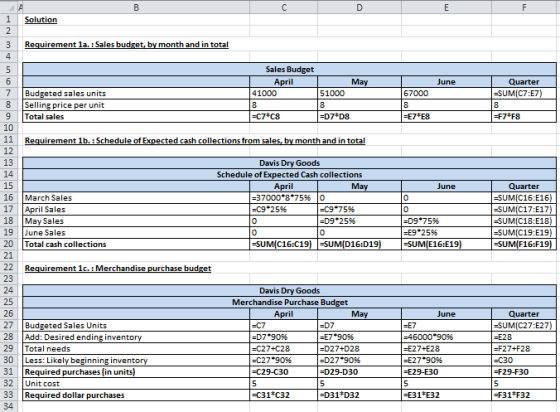Viewport: 560px width, 412px height.
Task: Click 'Required dollar purchases' label cell
Action: (136, 395)
